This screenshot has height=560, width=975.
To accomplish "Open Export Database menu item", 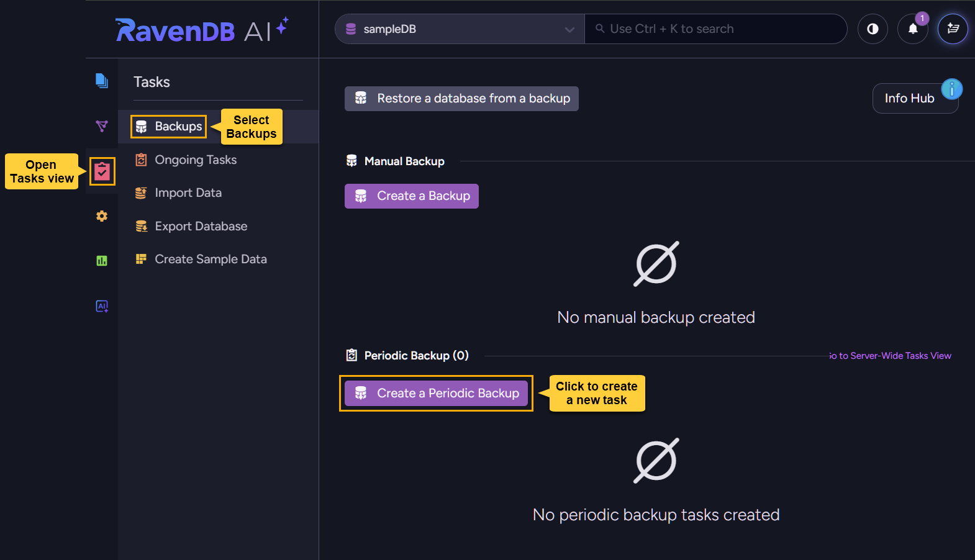I will point(201,227).
